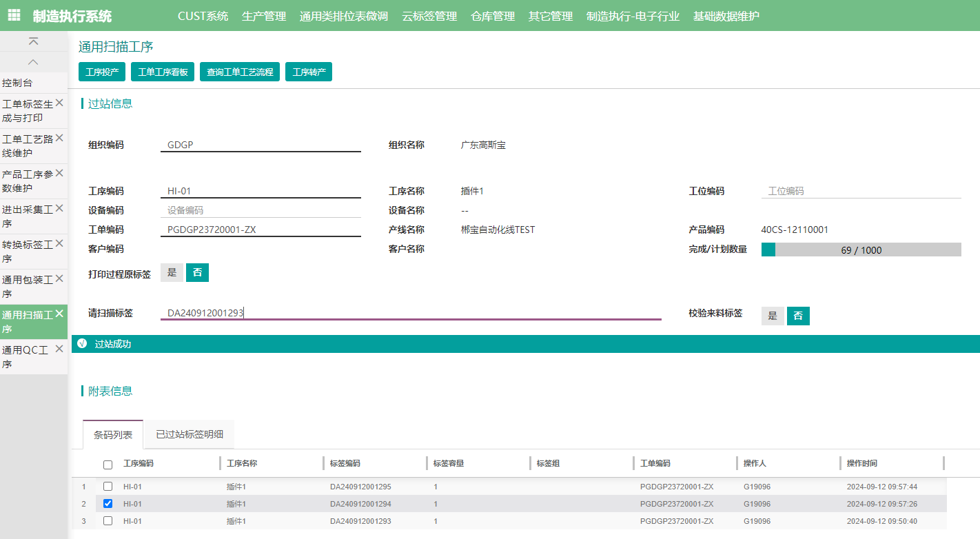This screenshot has height=539, width=980.
Task: Switch to the 已过站标签明细 tab
Action: [189, 435]
